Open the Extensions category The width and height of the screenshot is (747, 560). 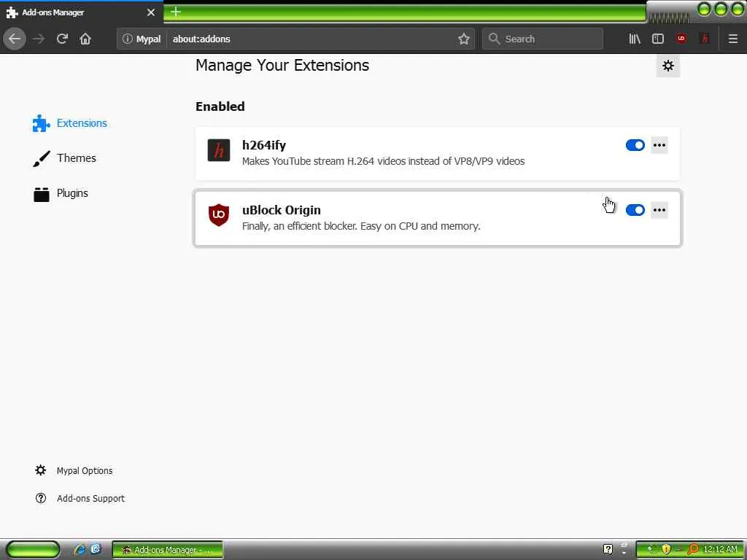tap(70, 123)
